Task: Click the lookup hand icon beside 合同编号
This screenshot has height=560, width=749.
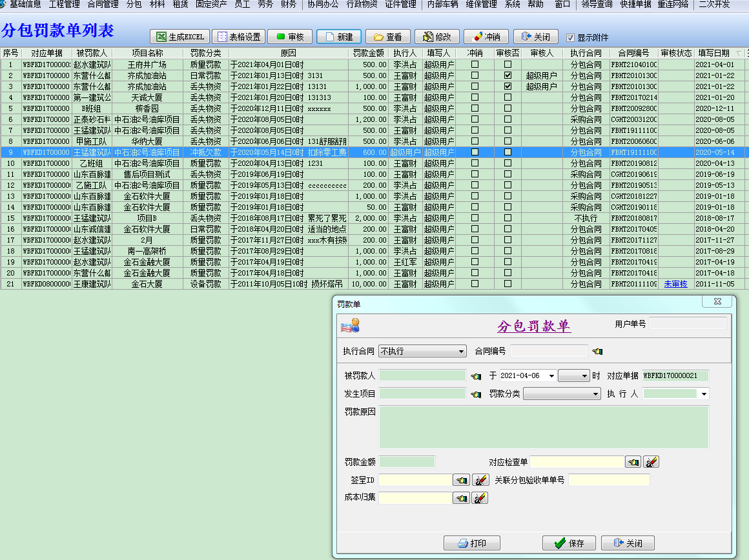Action: [597, 351]
